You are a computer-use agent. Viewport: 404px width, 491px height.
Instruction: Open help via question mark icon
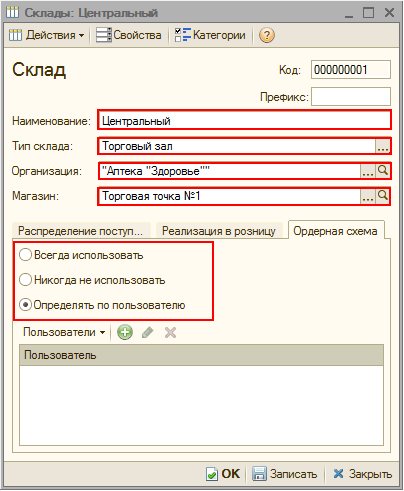[x=267, y=35]
